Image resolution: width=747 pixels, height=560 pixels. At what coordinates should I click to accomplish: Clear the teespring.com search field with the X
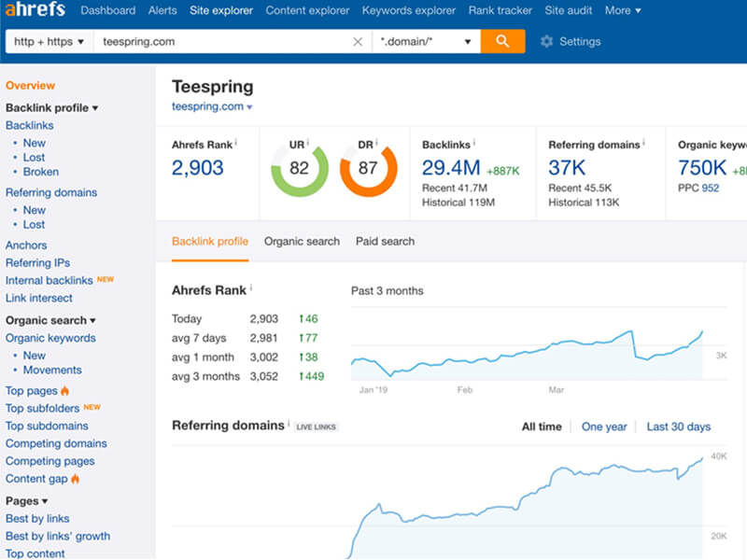coord(358,42)
